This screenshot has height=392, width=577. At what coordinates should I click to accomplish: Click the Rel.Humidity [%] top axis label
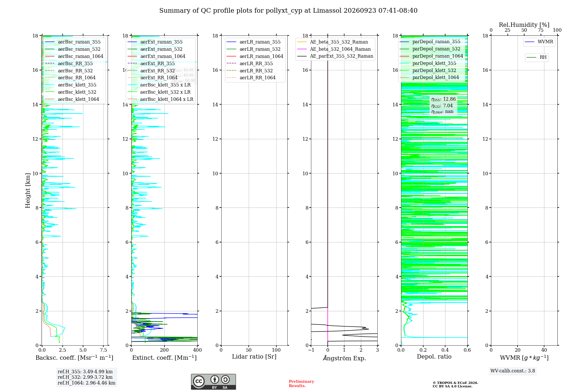(524, 25)
